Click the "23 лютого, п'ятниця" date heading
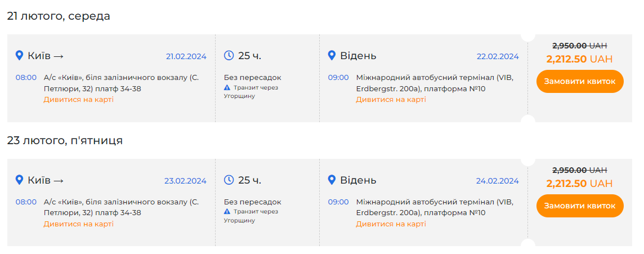Viewport: 644px width, 254px height. (x=65, y=141)
